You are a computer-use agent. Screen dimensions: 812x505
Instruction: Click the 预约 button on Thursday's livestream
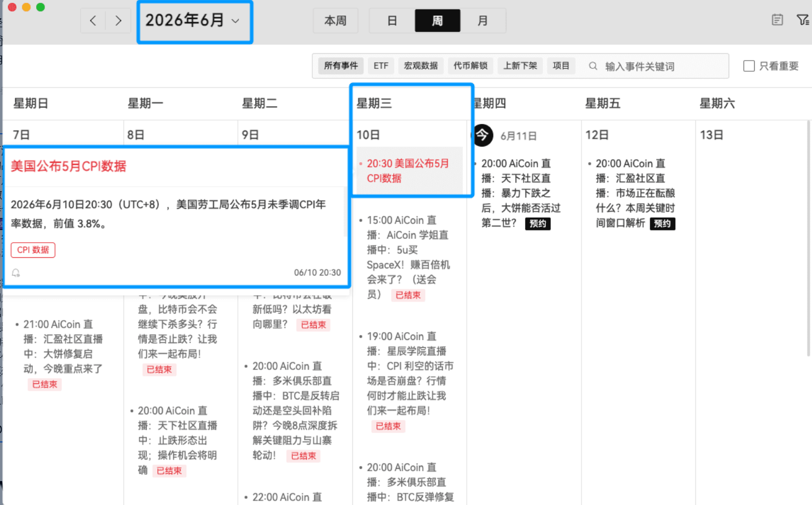point(537,223)
